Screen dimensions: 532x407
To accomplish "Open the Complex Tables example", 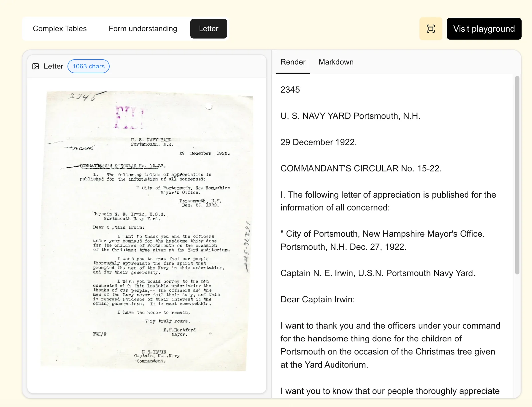I will point(60,29).
